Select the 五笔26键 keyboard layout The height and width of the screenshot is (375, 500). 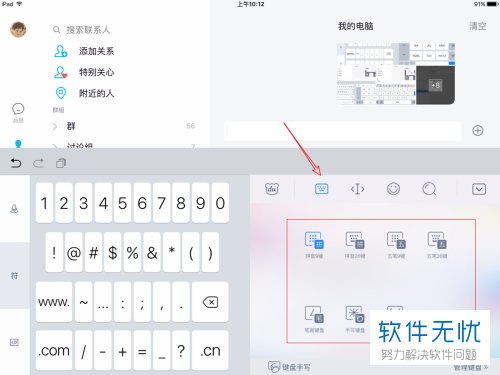click(x=437, y=245)
